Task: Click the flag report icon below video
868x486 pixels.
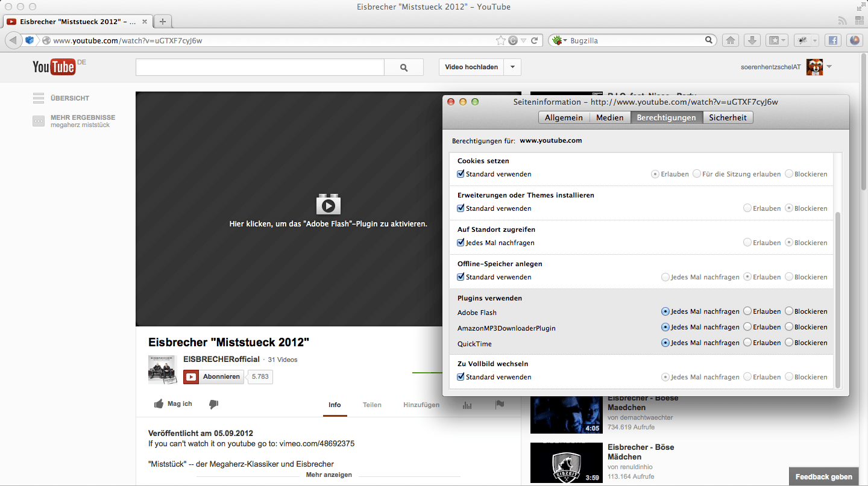Action: (499, 405)
